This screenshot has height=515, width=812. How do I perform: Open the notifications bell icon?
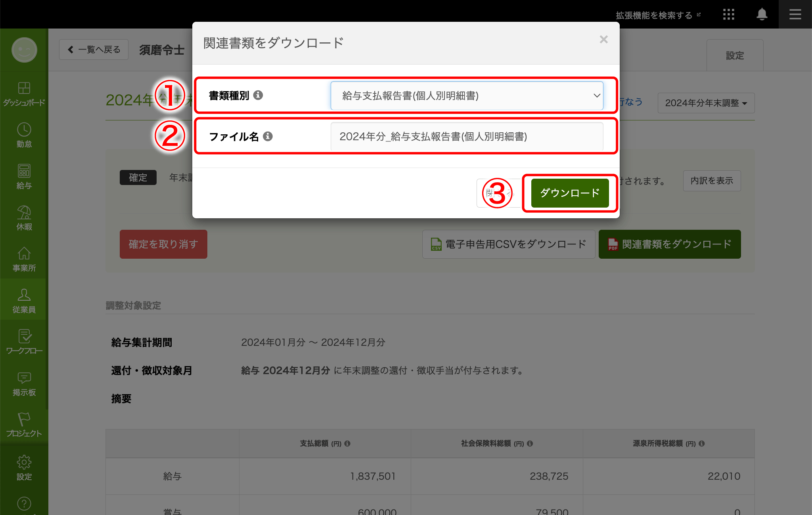762,14
